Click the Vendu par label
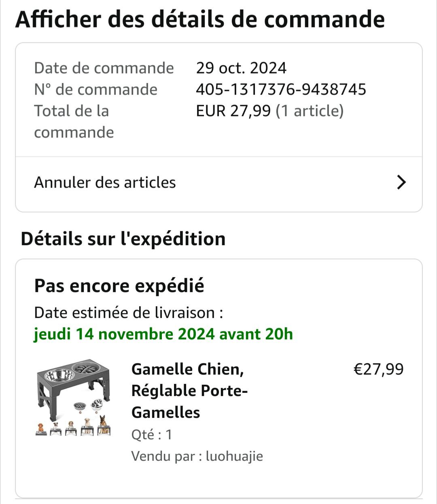This screenshot has height=504, width=437. (x=166, y=456)
